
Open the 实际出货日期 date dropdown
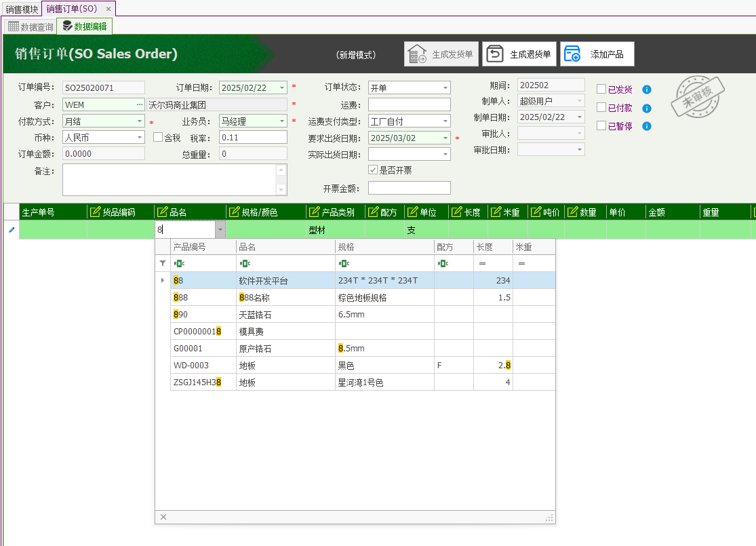tap(445, 155)
